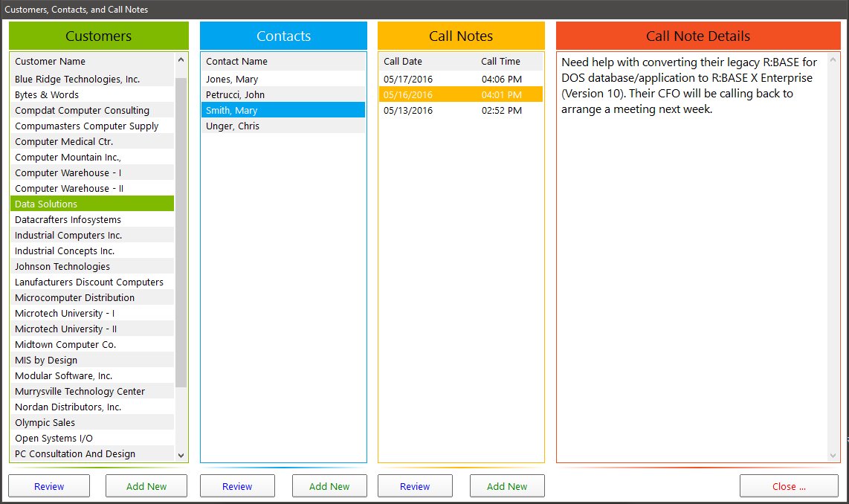Click the Customers list scrollbar thumb
The height and width of the screenshot is (504, 849).
point(181,232)
